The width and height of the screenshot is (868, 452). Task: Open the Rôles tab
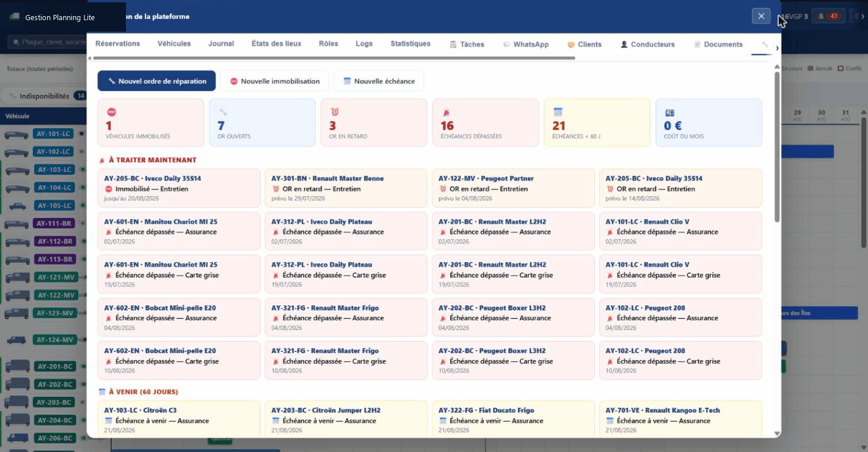tap(328, 44)
